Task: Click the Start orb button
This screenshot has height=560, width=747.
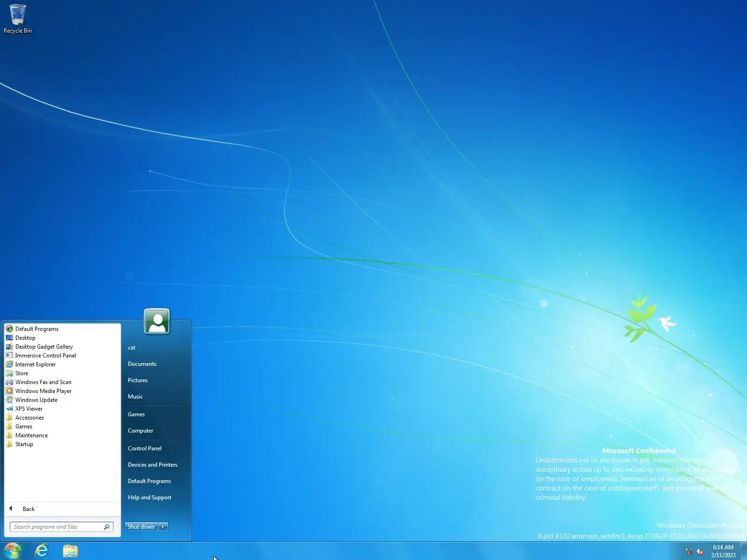Action: coord(13,551)
